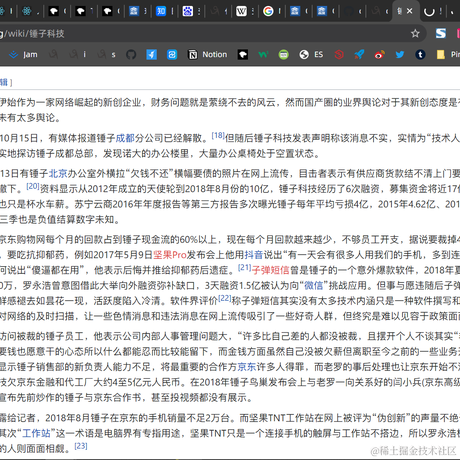Open the Tumblr t bookmark
The image size is (460, 460).
coord(420,54)
